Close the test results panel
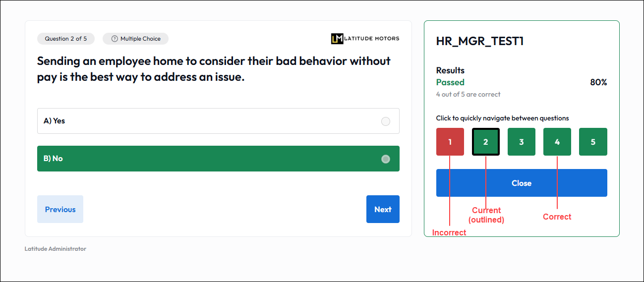 click(522, 183)
